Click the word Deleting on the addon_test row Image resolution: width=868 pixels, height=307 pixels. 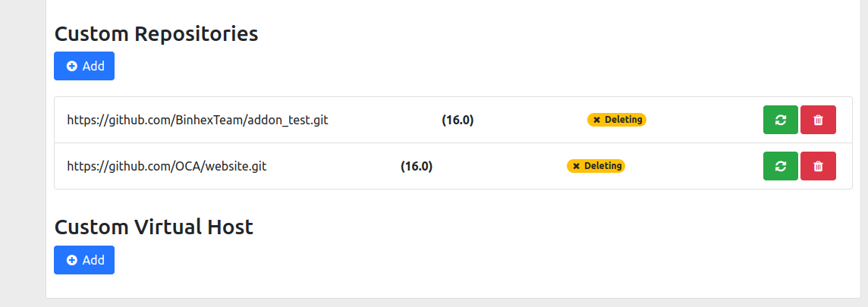[624, 120]
